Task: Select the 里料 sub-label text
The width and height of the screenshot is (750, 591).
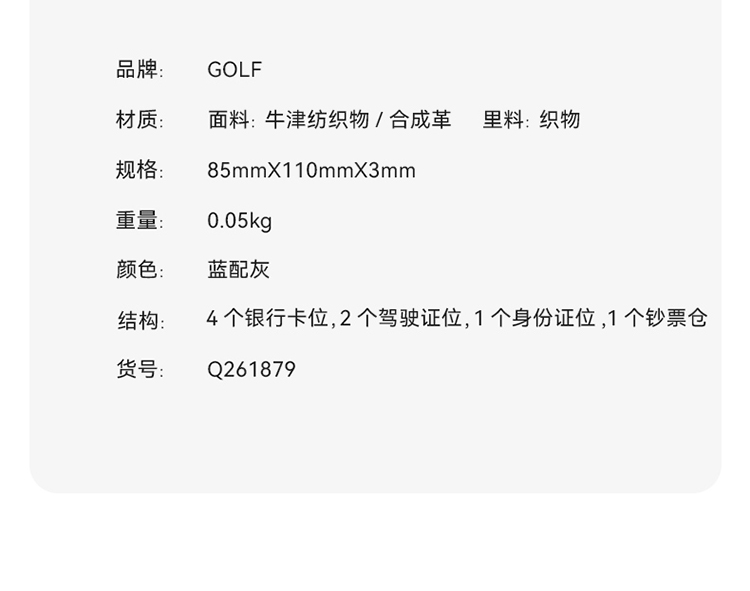Action: coord(504,120)
